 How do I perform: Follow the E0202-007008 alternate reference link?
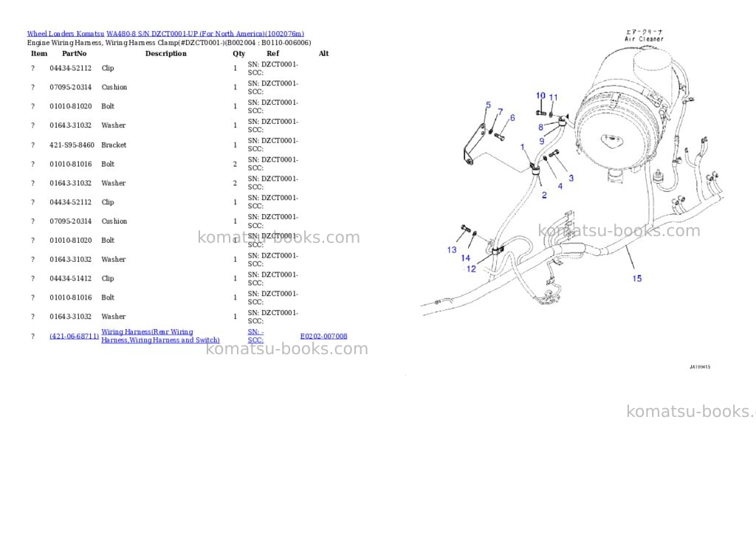click(x=323, y=336)
